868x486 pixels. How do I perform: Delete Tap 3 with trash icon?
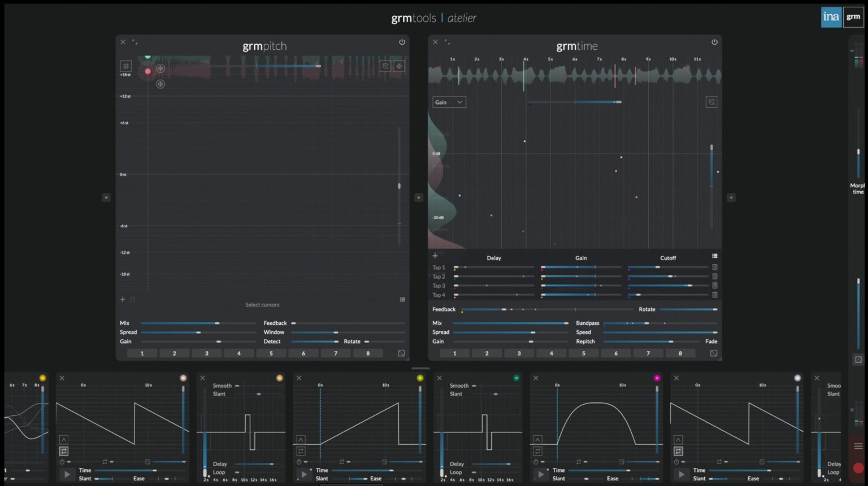(715, 285)
